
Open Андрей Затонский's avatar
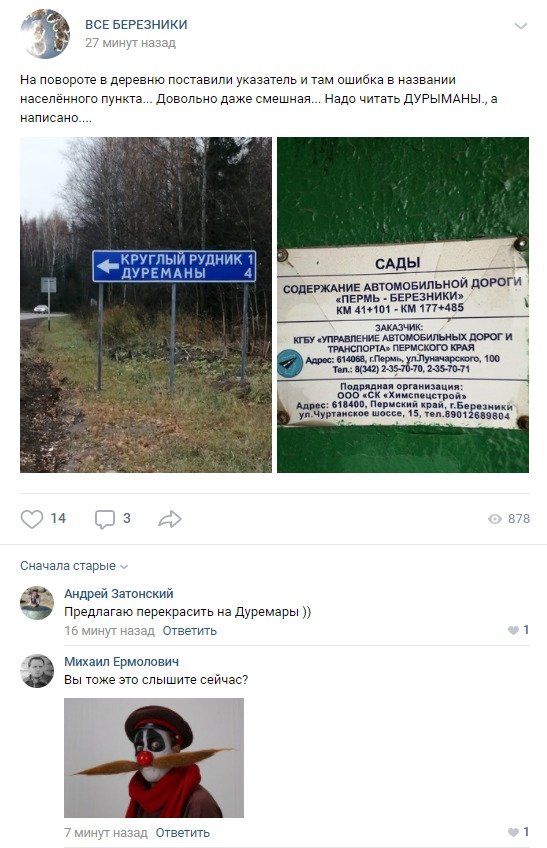37,603
